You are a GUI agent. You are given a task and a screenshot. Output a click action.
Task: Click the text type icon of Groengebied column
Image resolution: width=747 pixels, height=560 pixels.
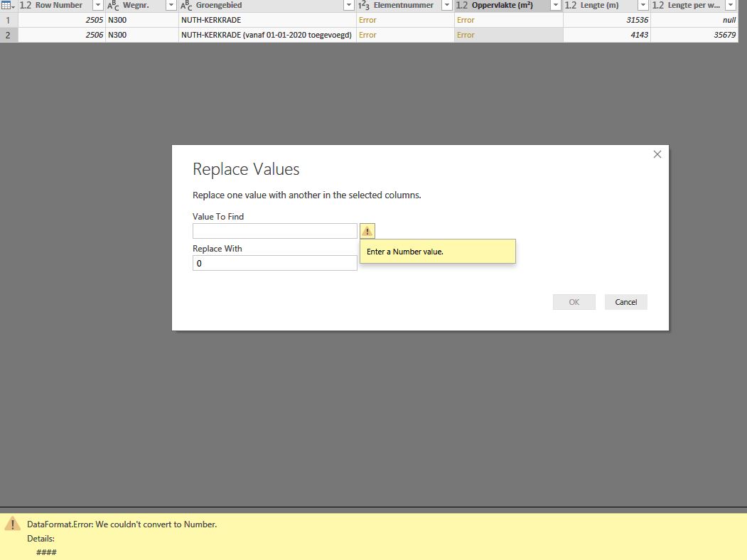[186, 5]
